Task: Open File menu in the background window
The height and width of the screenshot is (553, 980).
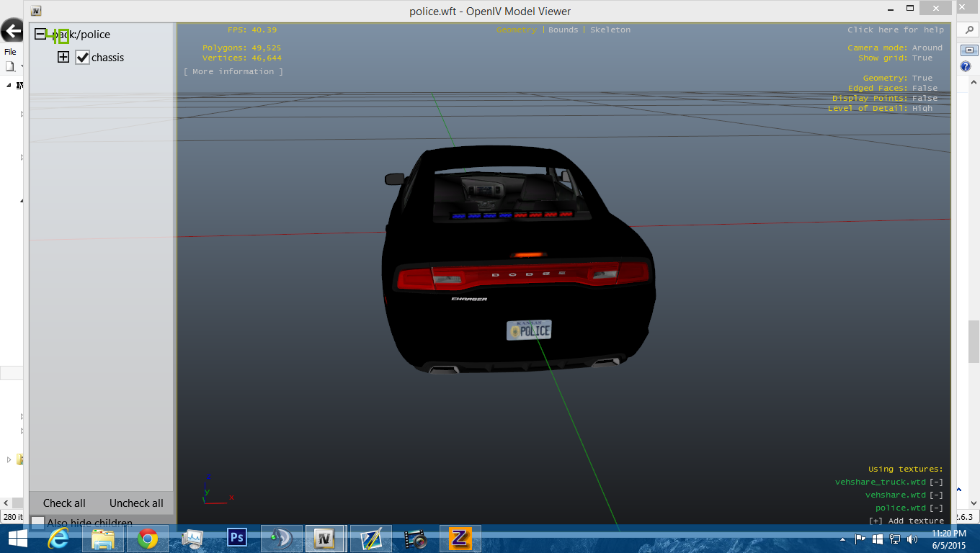Action: coord(10,52)
